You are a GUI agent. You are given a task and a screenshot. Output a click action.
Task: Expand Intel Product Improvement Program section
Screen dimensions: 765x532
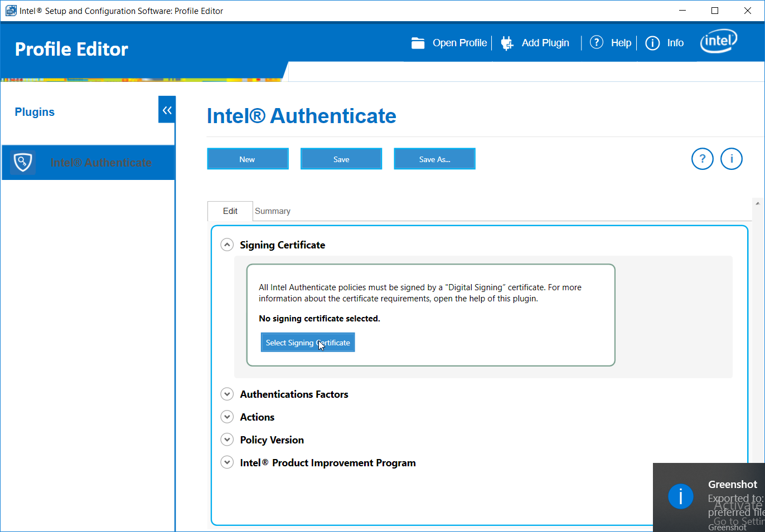(227, 462)
